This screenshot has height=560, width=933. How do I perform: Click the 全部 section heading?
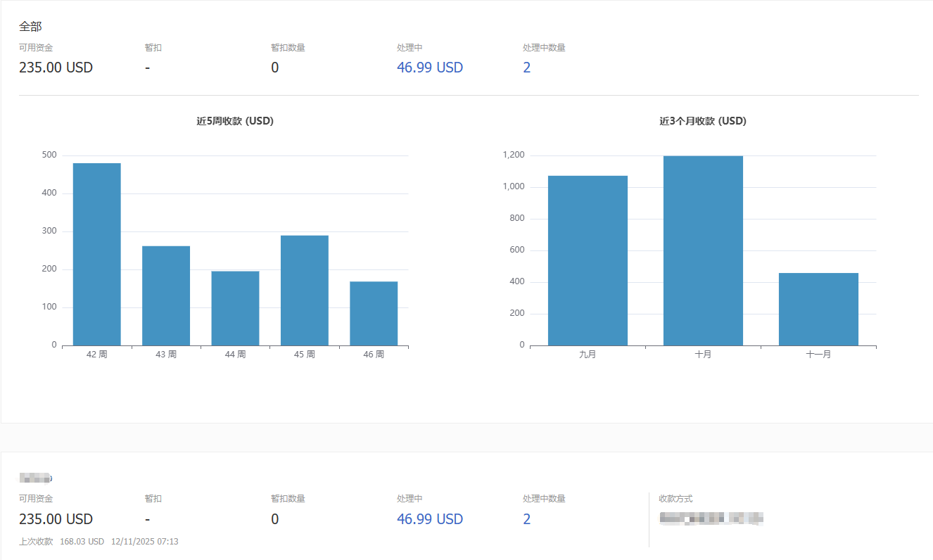pos(30,26)
